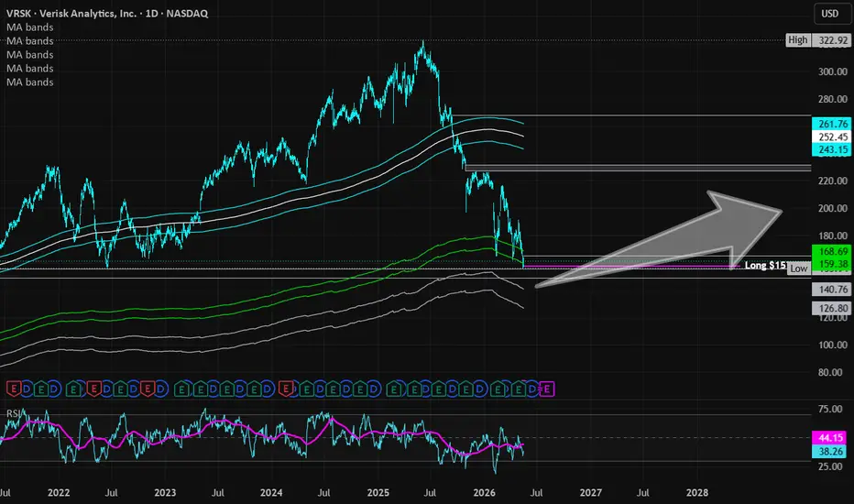Click 25.00 on the RSI axis
Viewport: 854px width, 504px height.
tap(830, 466)
